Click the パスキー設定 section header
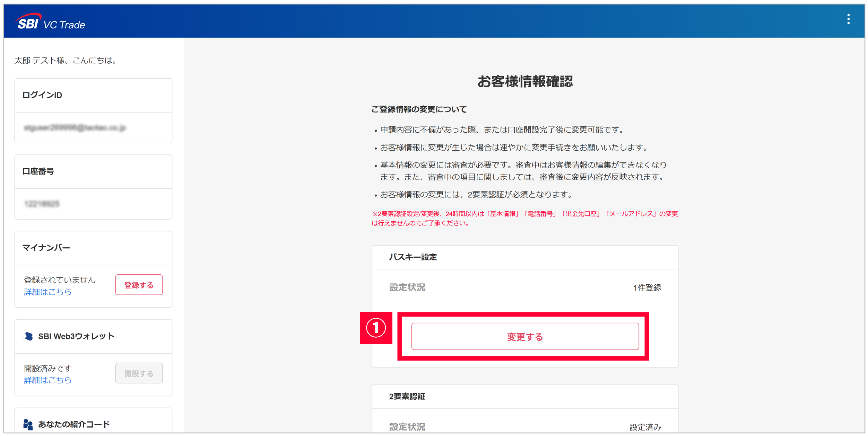The height and width of the screenshot is (436, 868). 413,257
